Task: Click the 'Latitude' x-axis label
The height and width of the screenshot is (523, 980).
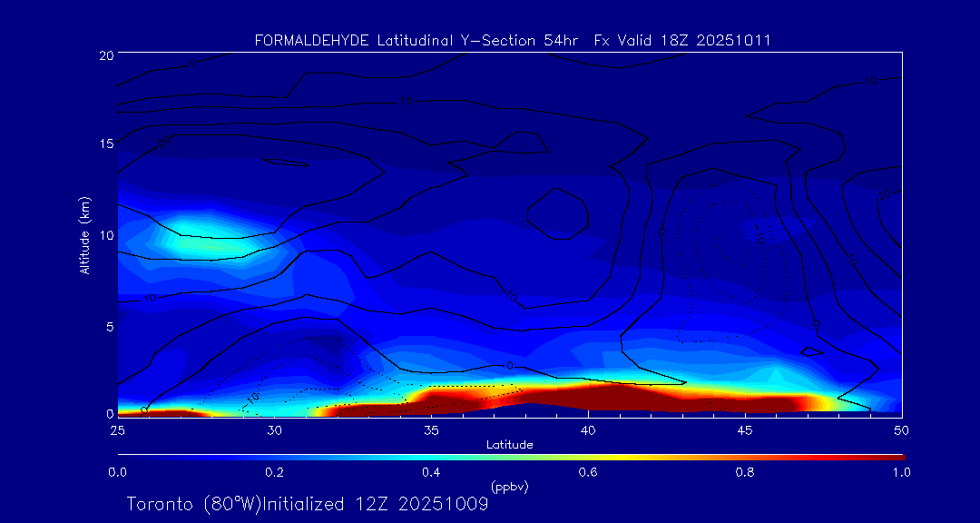Action: 509,445
